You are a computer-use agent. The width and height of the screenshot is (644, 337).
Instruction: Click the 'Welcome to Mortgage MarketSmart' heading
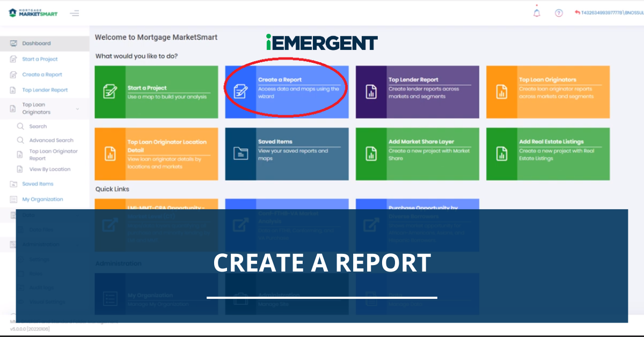point(156,38)
